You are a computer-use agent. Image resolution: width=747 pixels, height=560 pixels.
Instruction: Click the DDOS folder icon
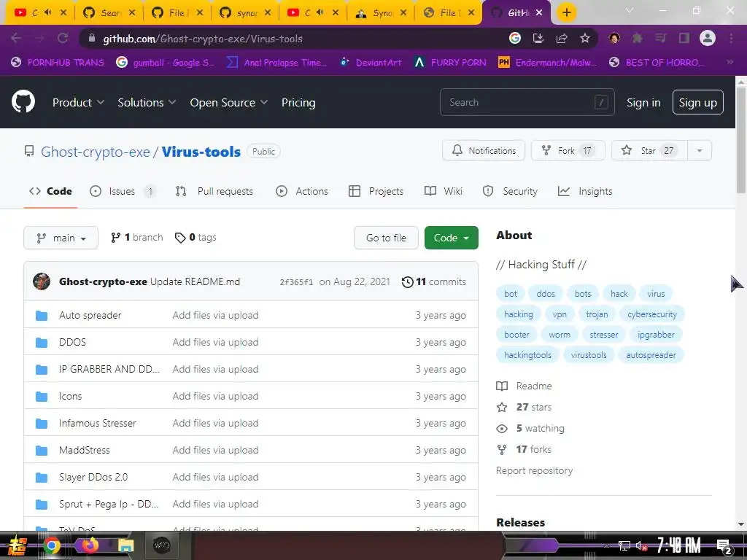pos(42,343)
